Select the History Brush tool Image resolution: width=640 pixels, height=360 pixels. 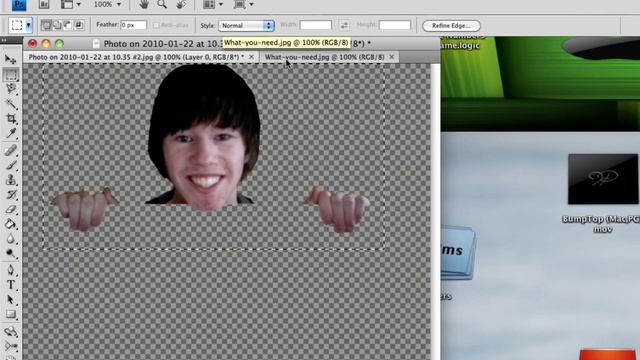click(11, 194)
